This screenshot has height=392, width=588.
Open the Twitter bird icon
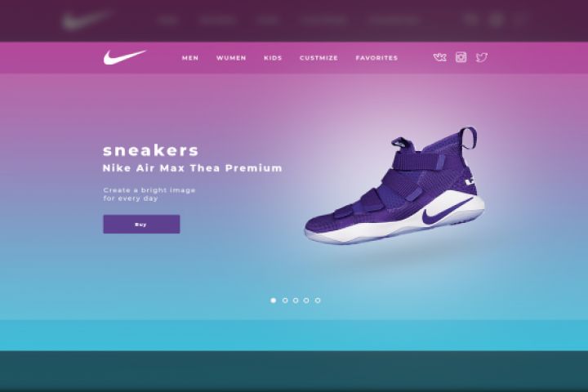tap(482, 57)
